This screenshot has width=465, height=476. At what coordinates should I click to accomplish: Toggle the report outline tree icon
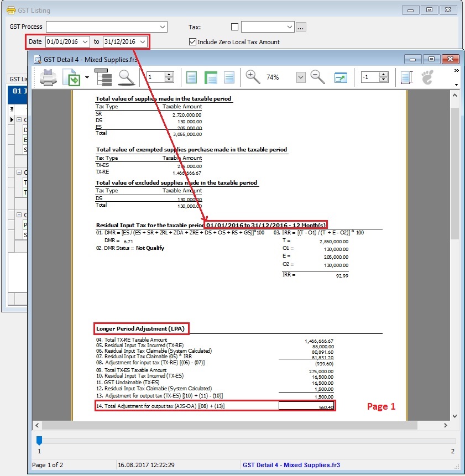[x=103, y=77]
